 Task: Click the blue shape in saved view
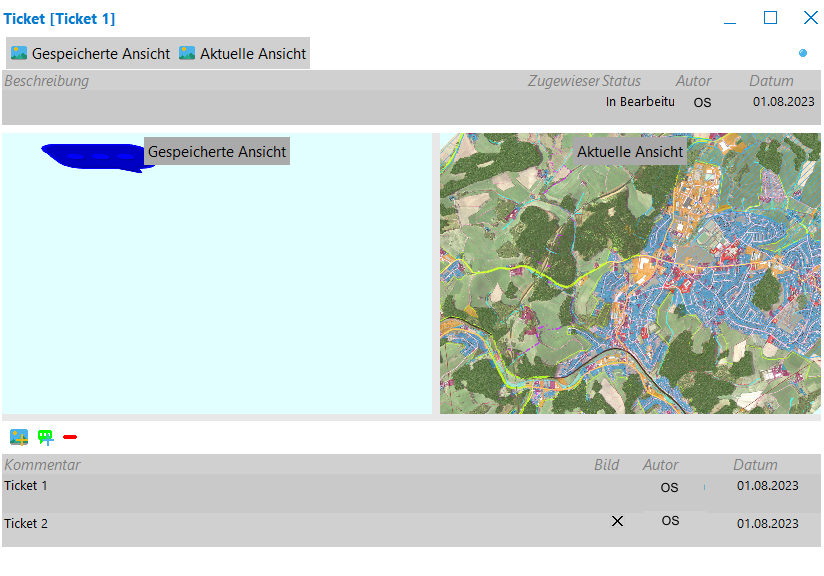93,157
